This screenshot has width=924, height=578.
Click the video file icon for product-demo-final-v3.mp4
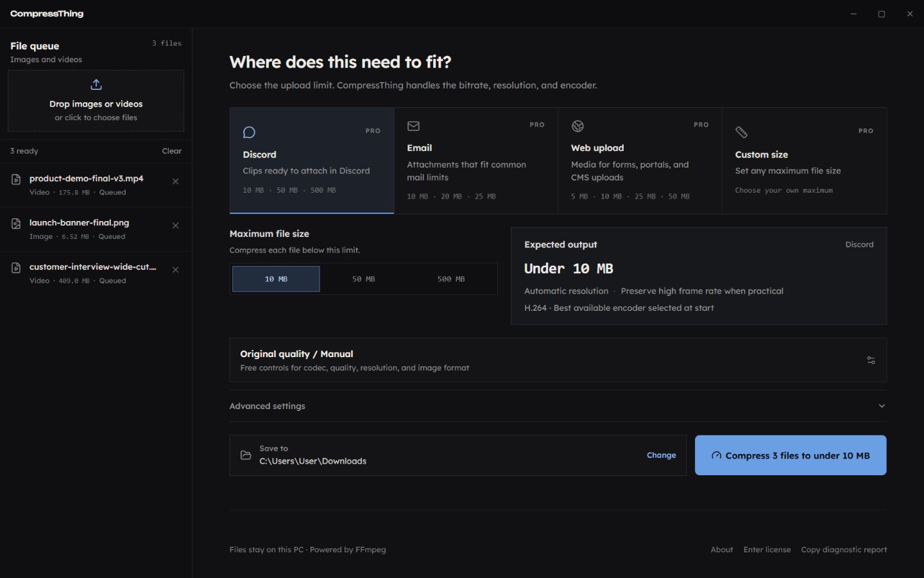[x=16, y=180]
